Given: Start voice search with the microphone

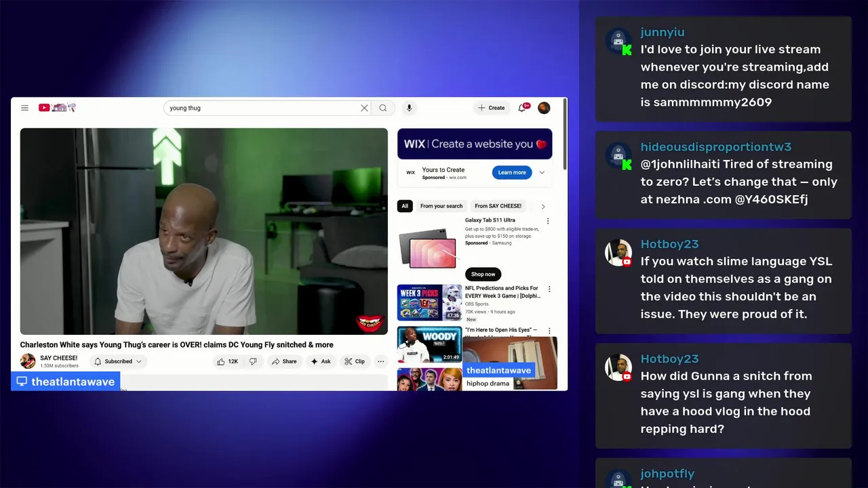Looking at the screenshot, I should tap(409, 108).
